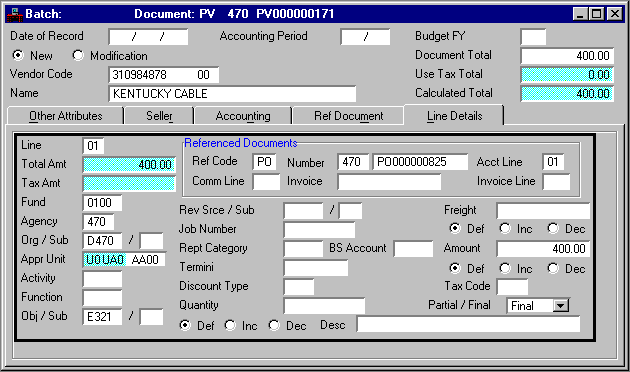The image size is (630, 372).
Task: Click the Rept Category field
Action: tap(303, 249)
